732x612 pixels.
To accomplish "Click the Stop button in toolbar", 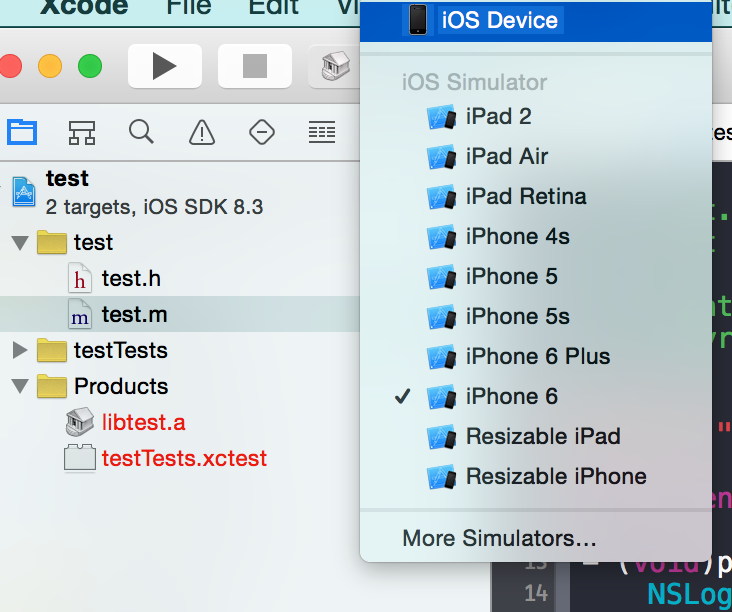I will pyautogui.click(x=254, y=66).
